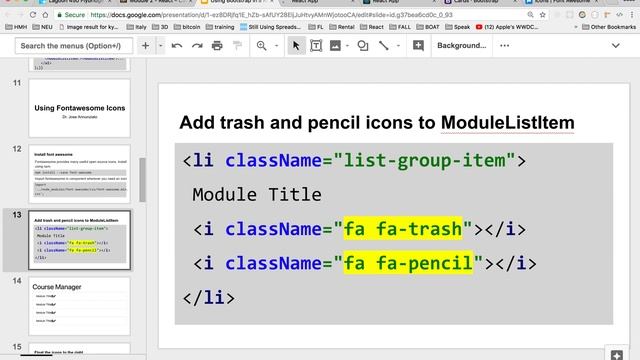This screenshot has width=640, height=360.
Task: Click the slide title Add trash and pencil icons
Action: pyautogui.click(x=377, y=122)
